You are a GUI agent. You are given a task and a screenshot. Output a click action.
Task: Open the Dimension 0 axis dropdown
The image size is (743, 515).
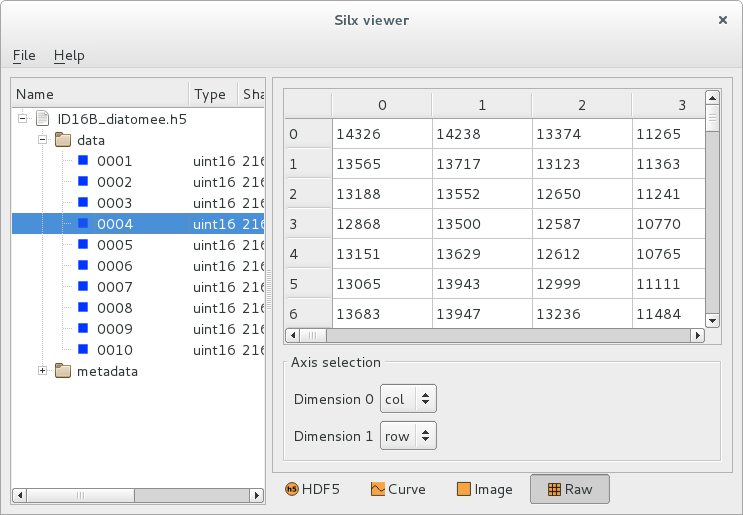coord(409,399)
